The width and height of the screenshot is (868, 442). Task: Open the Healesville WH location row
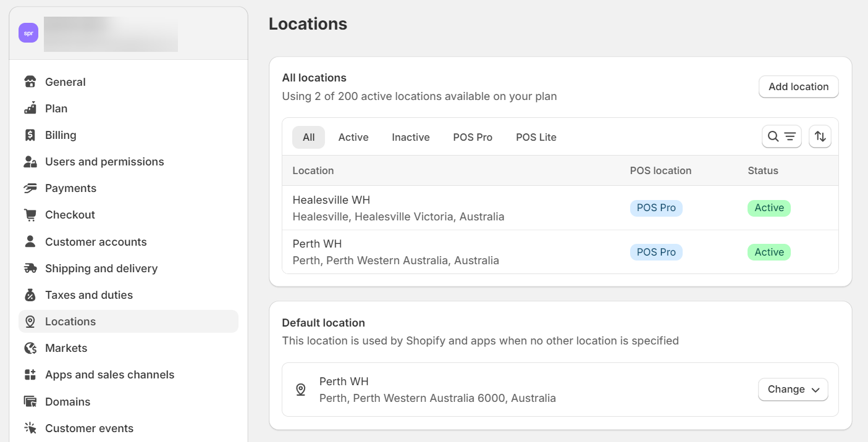tap(331, 200)
